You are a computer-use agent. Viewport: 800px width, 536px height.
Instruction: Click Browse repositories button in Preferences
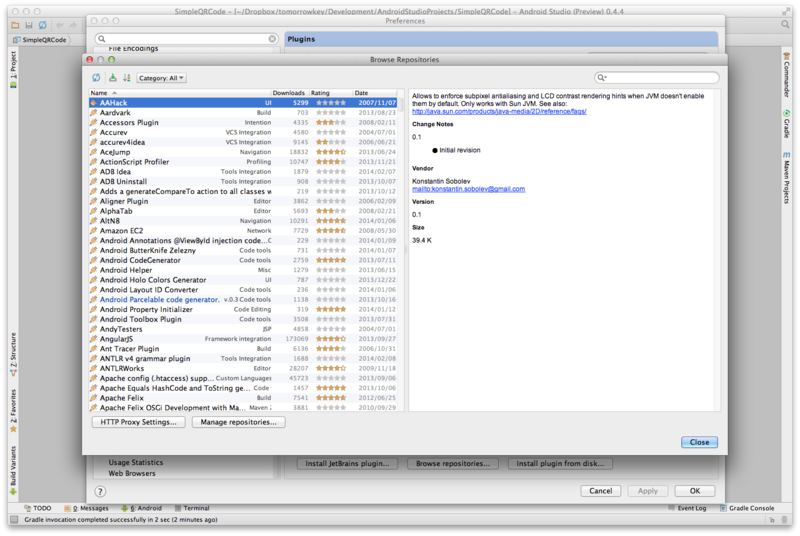tap(453, 464)
